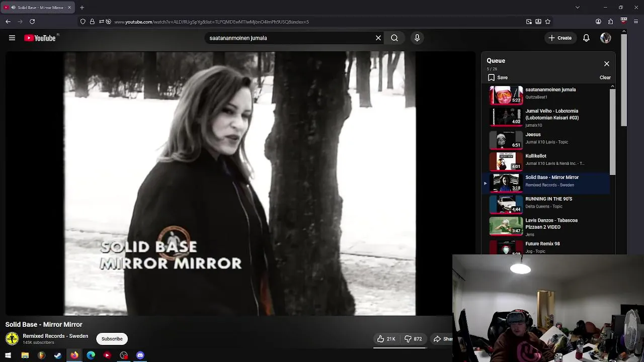
Task: Open the Create upload menu
Action: click(560, 38)
